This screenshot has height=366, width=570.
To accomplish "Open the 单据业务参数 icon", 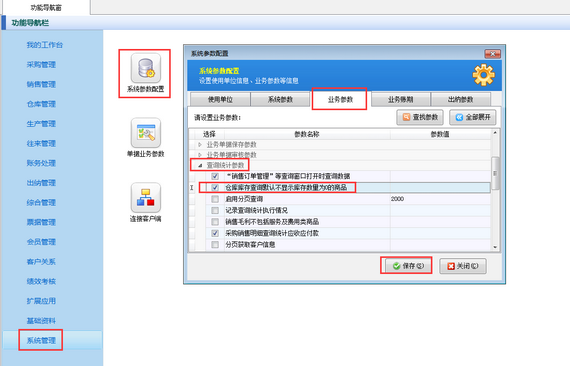I will 145,133.
